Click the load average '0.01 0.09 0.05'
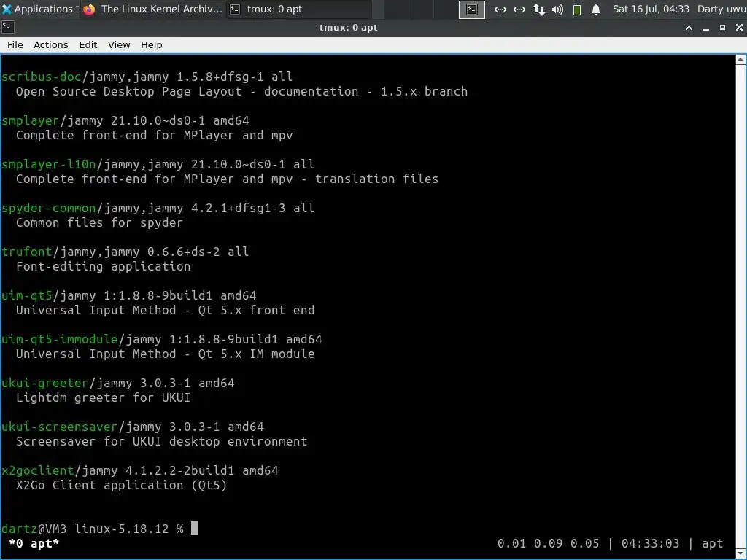747x560 pixels. pos(549,544)
